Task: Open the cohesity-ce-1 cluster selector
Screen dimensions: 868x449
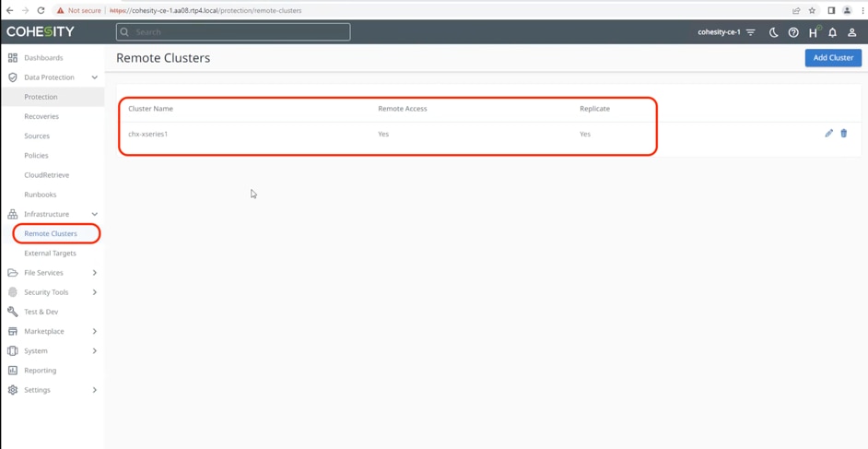Action: 719,32
